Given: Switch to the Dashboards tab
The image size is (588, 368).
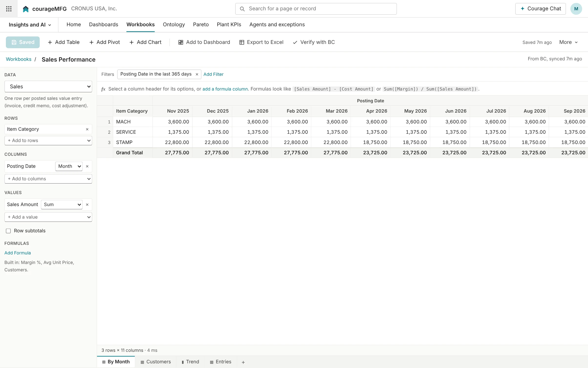Looking at the screenshot, I should pyautogui.click(x=104, y=25).
